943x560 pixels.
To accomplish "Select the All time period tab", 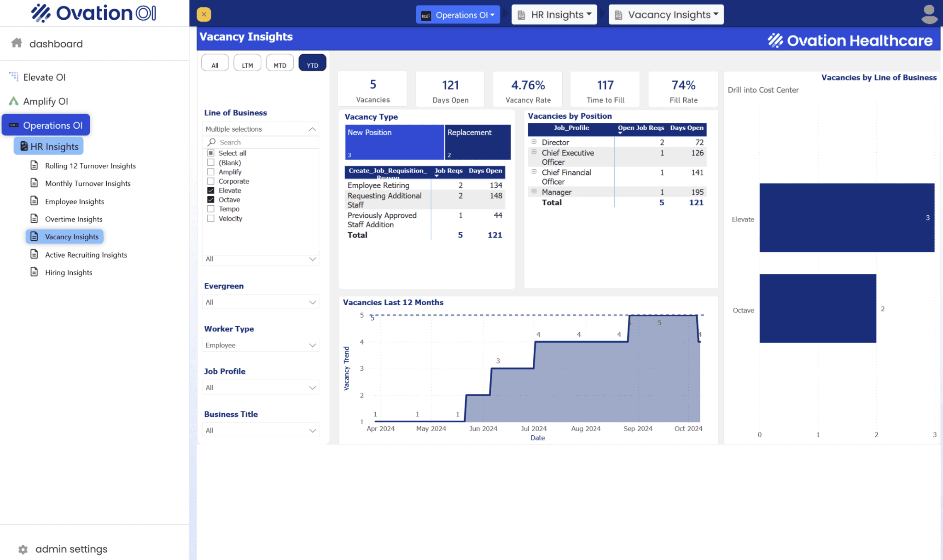I will [215, 63].
